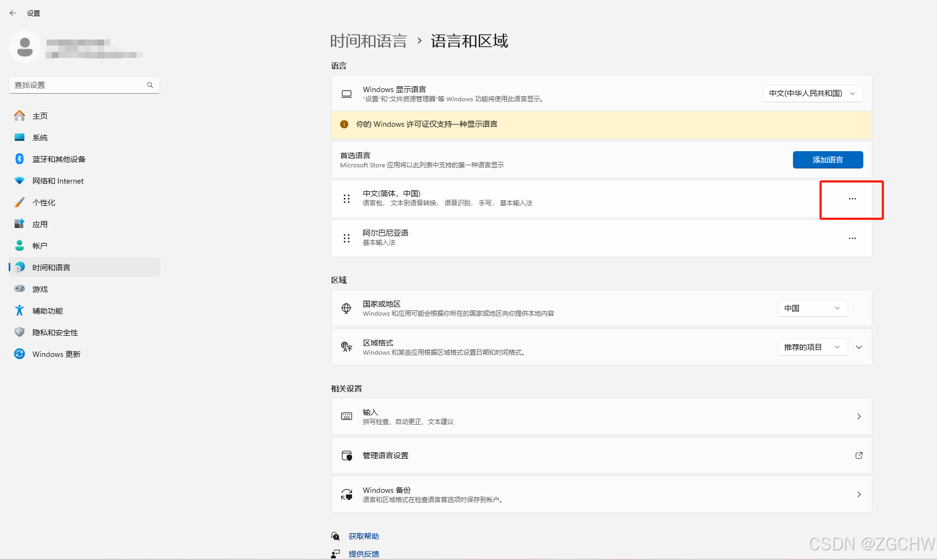Open the 国家或地区 中国 dropdown

click(x=812, y=308)
